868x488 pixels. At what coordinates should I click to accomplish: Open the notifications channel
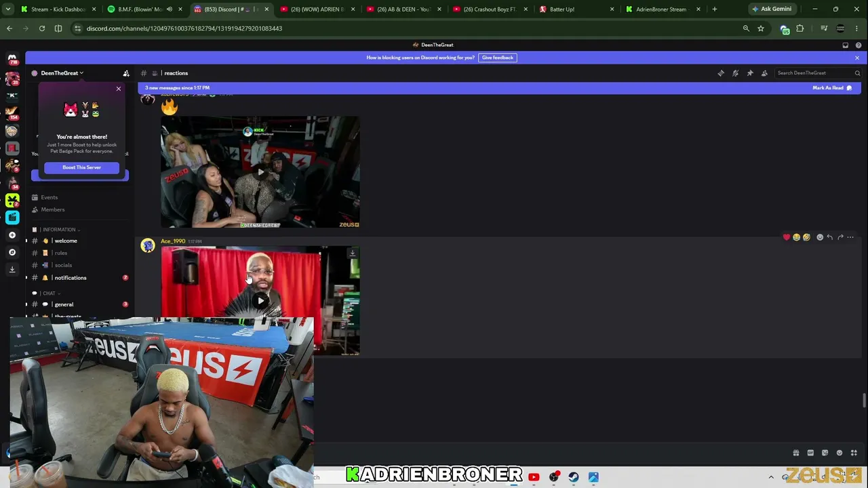pyautogui.click(x=79, y=278)
